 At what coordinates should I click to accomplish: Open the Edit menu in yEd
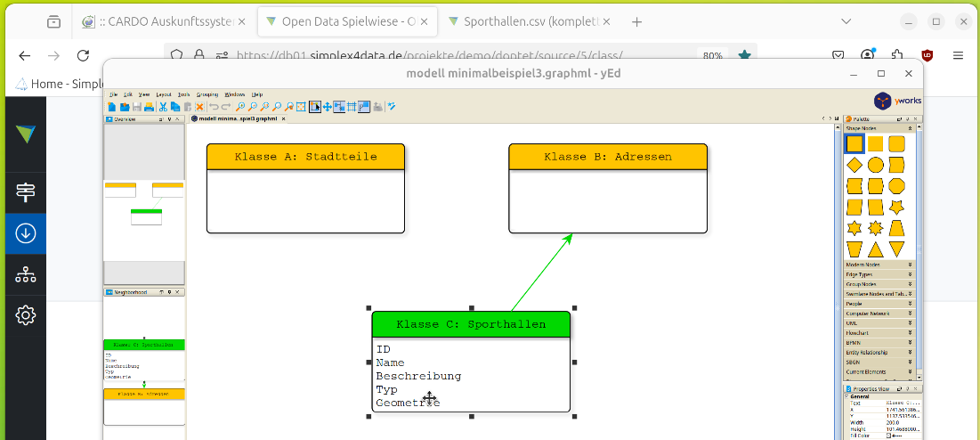tap(128, 94)
